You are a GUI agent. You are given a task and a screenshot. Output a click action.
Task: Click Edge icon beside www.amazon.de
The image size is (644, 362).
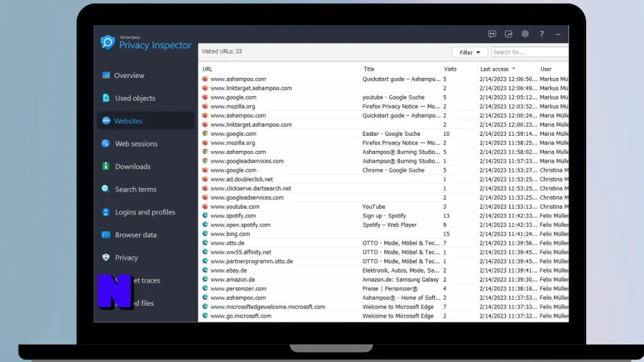pos(205,279)
